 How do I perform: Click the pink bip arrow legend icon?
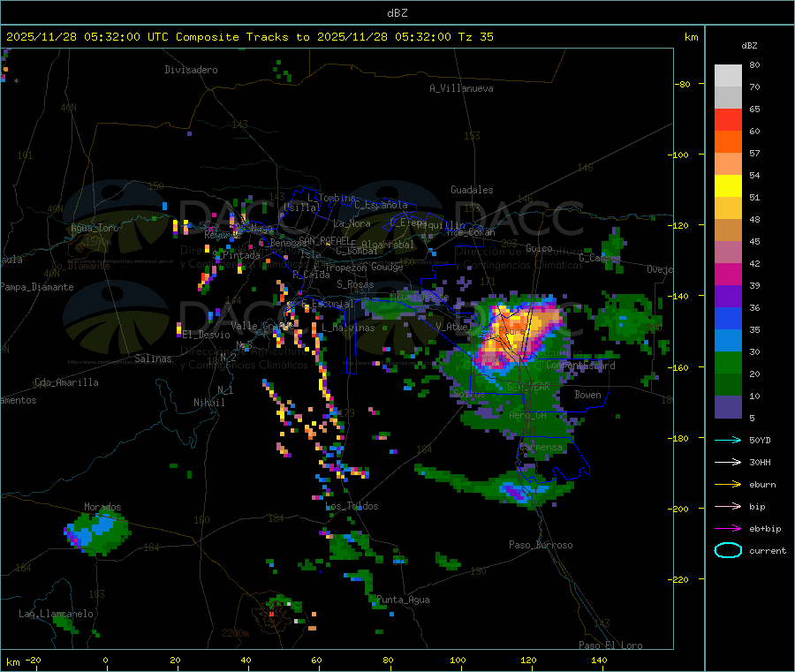[728, 506]
